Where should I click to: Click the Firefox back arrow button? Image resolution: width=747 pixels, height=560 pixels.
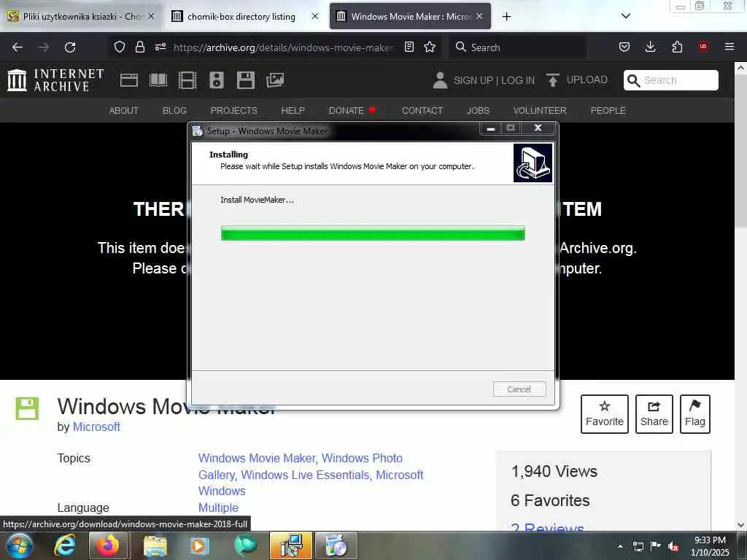pyautogui.click(x=18, y=47)
